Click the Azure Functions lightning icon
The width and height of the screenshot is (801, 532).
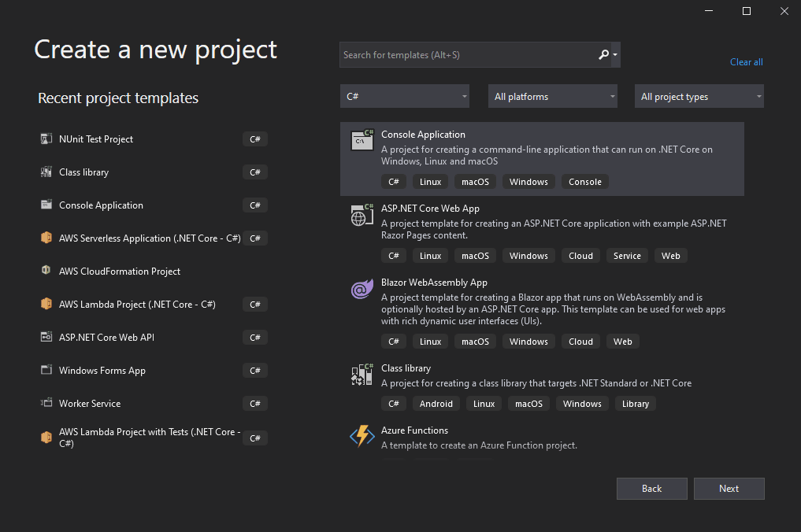(362, 437)
